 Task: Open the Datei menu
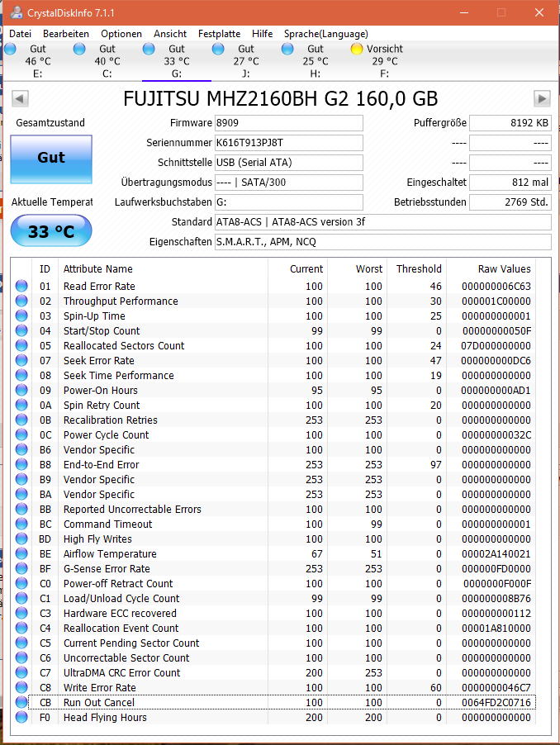(x=21, y=34)
